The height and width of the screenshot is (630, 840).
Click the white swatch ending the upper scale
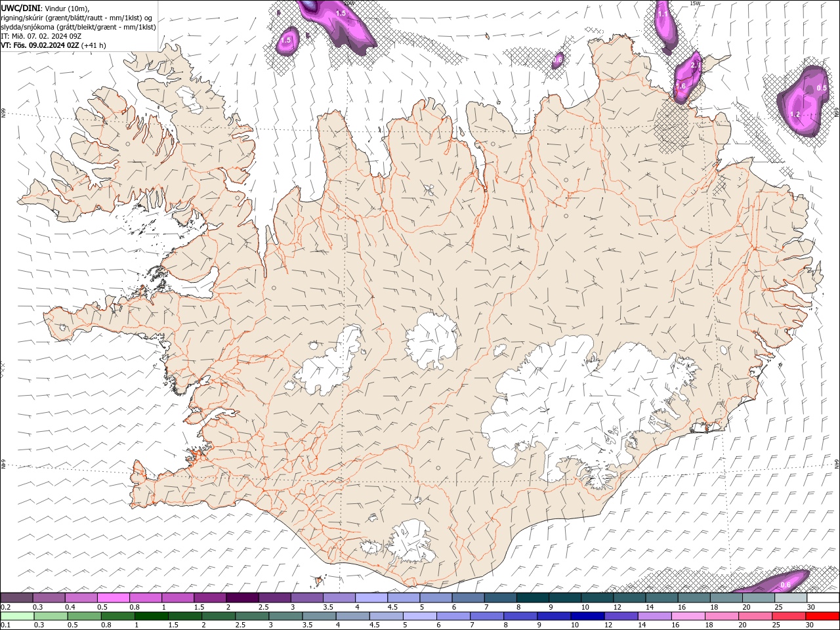pyautogui.click(x=823, y=598)
